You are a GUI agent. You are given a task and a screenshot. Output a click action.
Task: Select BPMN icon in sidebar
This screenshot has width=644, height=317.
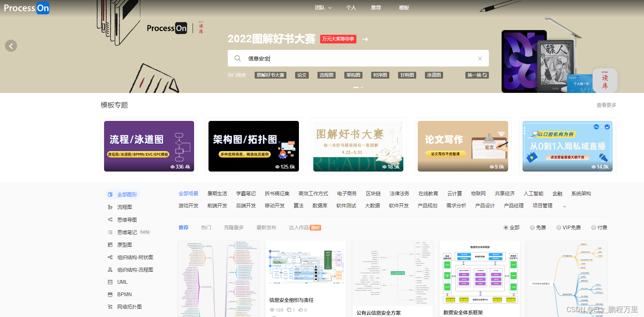[x=110, y=294]
